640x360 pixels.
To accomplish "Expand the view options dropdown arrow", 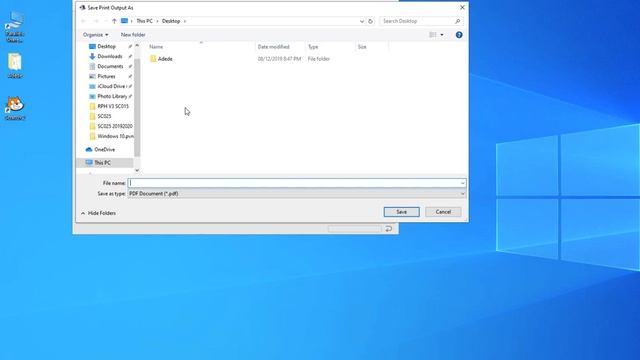I will (x=442, y=35).
